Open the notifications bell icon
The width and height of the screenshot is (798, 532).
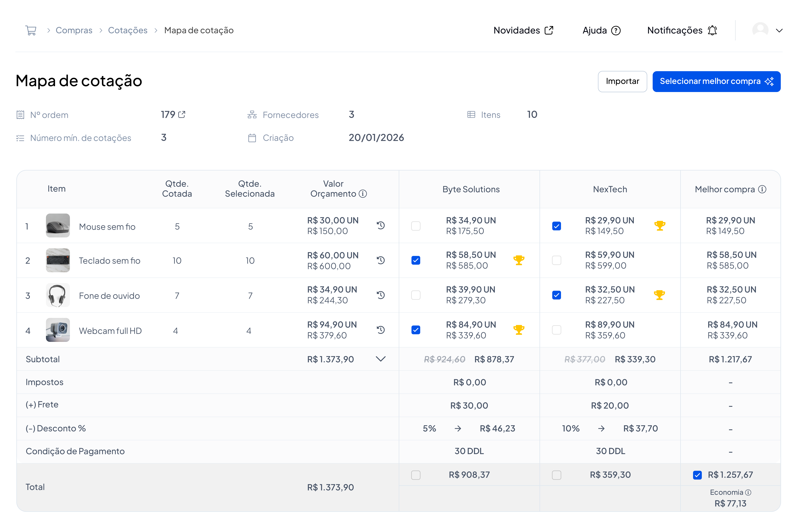[x=712, y=30]
